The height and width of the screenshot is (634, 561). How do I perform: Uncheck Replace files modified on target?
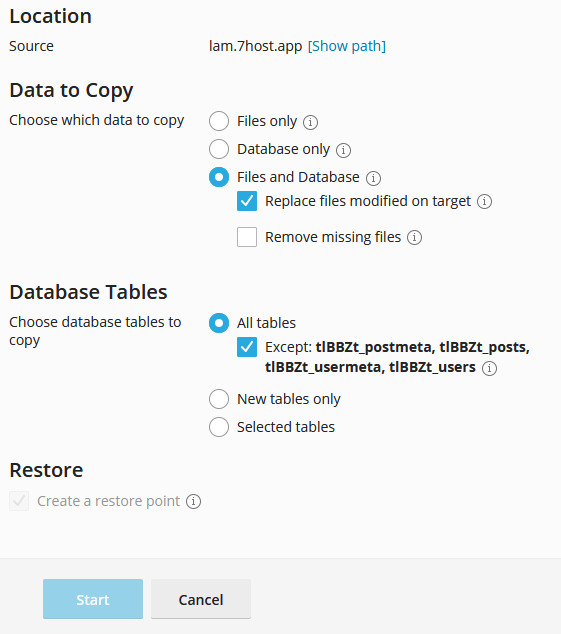click(247, 201)
